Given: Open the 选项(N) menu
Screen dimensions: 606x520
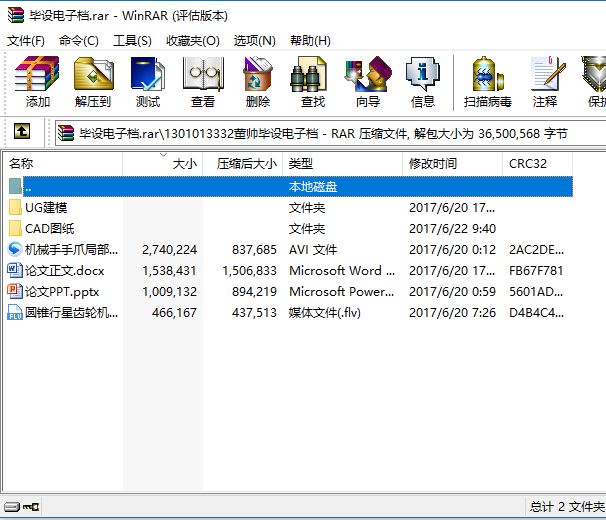Looking at the screenshot, I should (255, 41).
